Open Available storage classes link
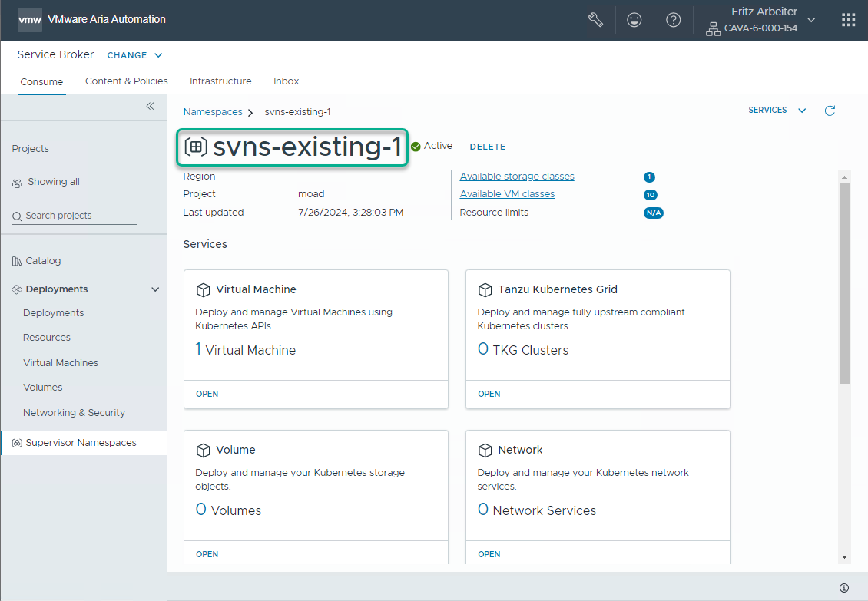 pos(517,176)
